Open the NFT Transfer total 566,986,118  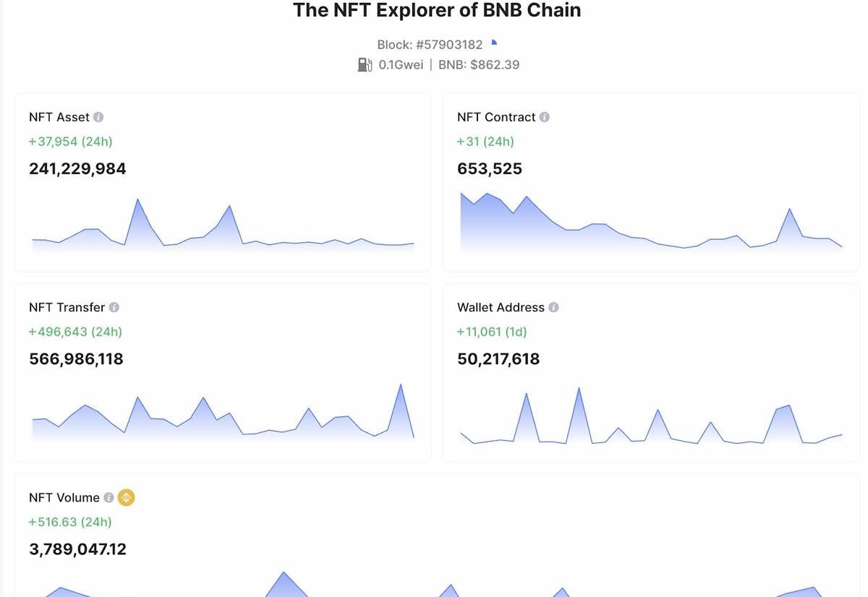[76, 358]
